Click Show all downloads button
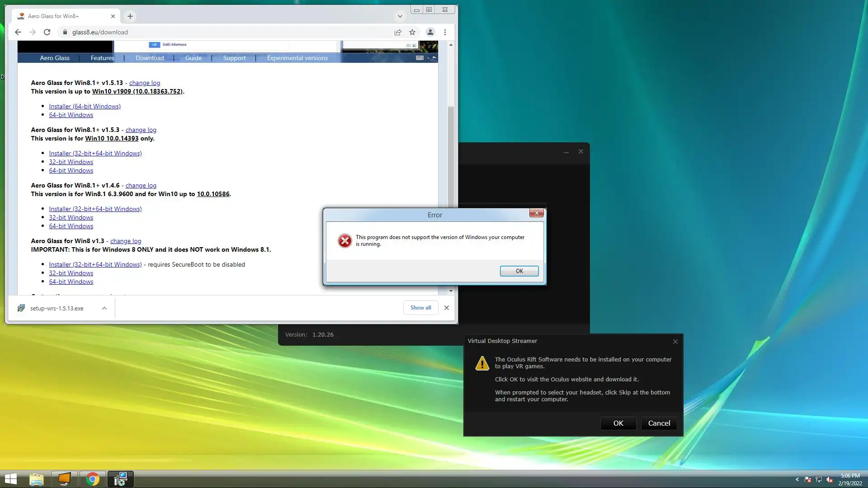The height and width of the screenshot is (488, 868). point(420,308)
